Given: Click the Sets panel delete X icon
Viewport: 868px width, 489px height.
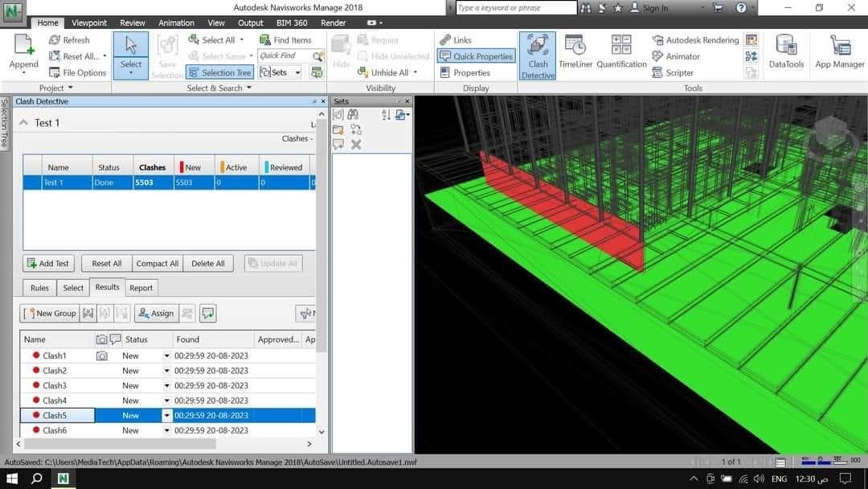Looking at the screenshot, I should 356,145.
